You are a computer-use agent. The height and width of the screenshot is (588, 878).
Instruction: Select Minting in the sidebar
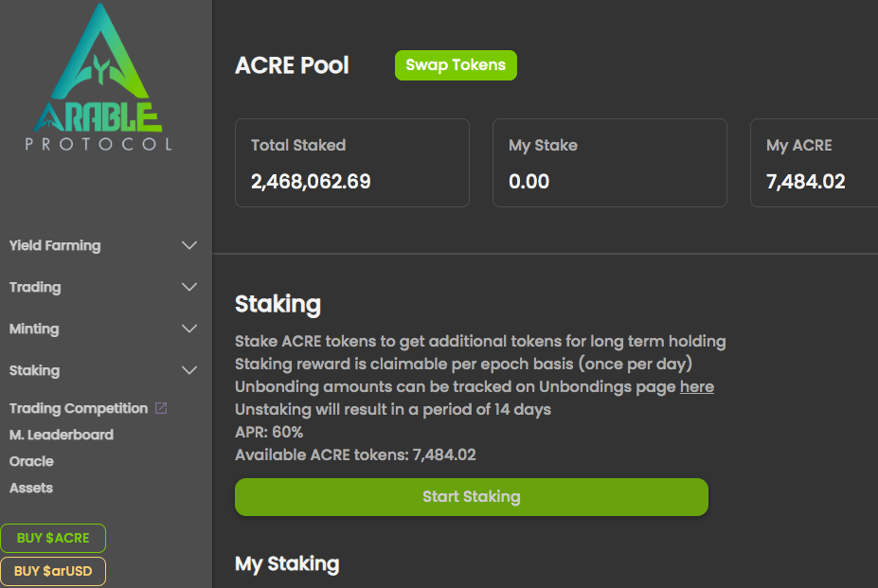pos(33,329)
